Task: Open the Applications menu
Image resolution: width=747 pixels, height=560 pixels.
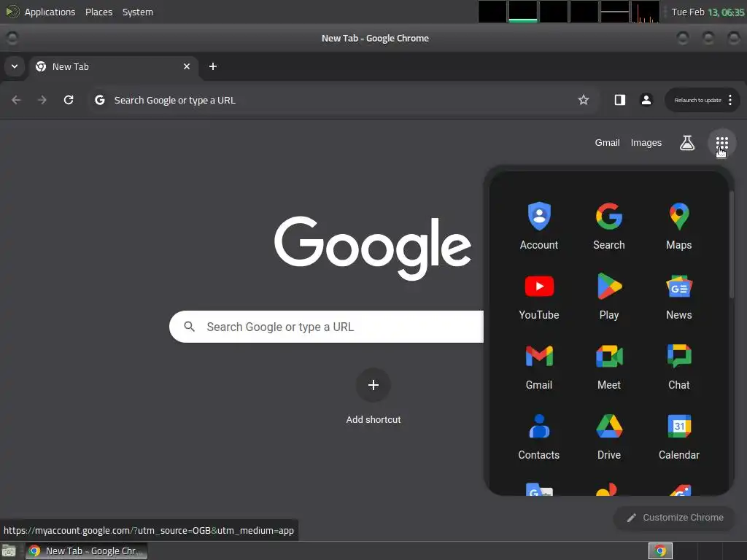Action: coord(50,12)
